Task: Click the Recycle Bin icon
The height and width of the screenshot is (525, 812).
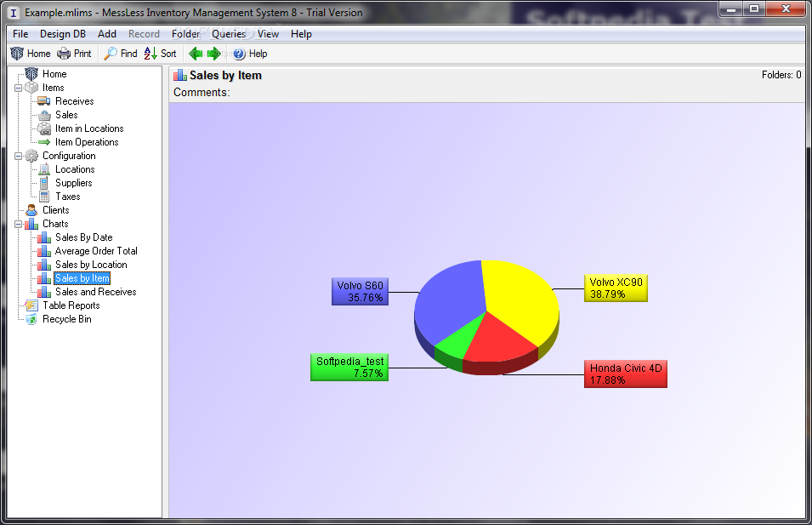Action: tap(31, 319)
